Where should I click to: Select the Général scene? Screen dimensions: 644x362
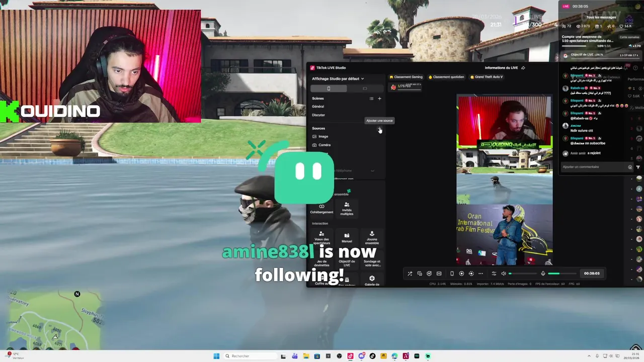point(318,107)
